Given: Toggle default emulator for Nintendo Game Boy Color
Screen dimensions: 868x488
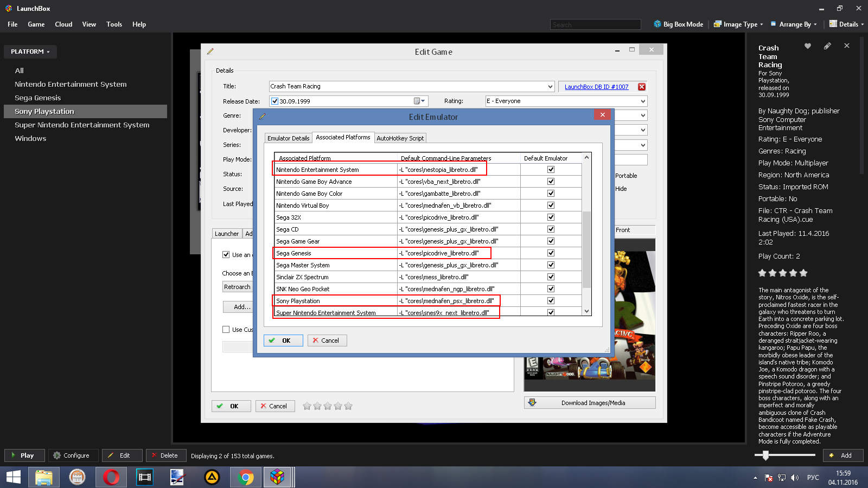Looking at the screenshot, I should 551,193.
